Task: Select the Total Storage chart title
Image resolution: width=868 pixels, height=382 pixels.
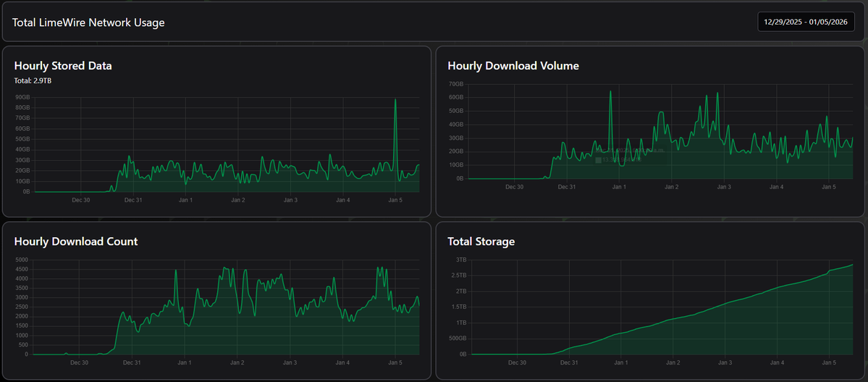Action: click(481, 241)
